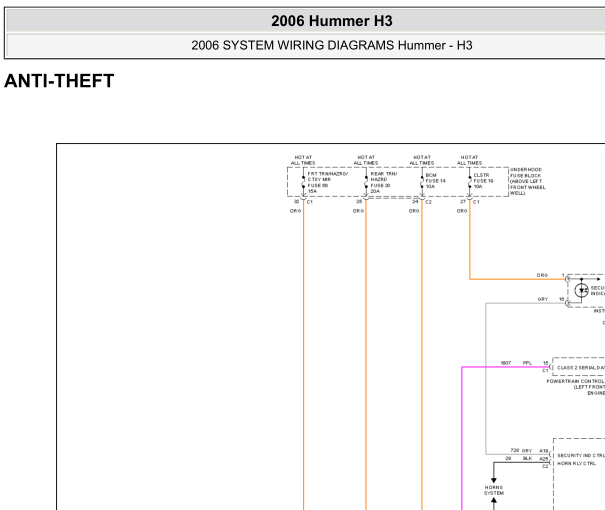
Task: Click the GRY pin 16 cluster wire label
Action: click(551, 299)
